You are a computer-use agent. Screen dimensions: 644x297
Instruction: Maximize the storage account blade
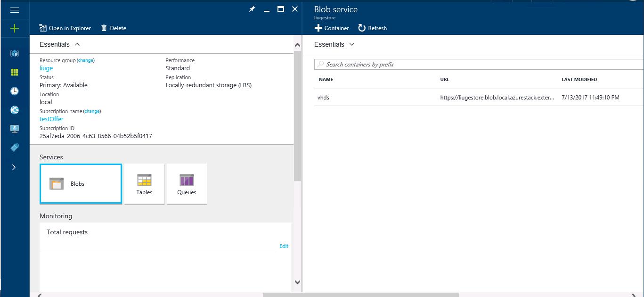[x=281, y=9]
